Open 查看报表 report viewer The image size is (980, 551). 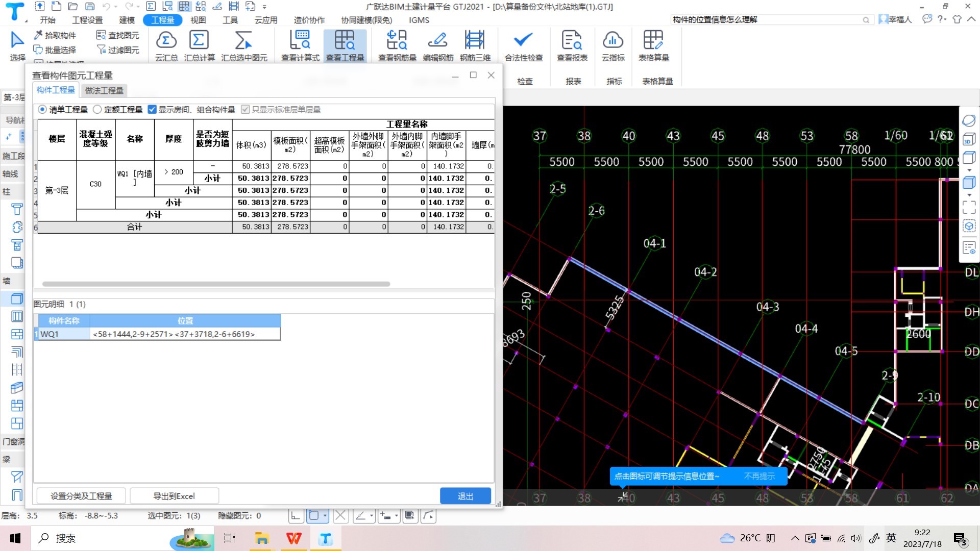[572, 46]
